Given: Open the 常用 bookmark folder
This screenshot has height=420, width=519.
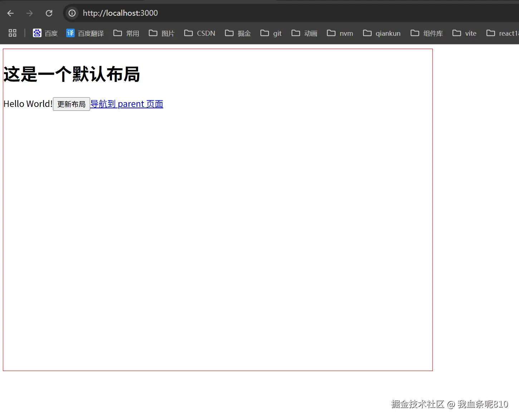Looking at the screenshot, I should coord(126,33).
